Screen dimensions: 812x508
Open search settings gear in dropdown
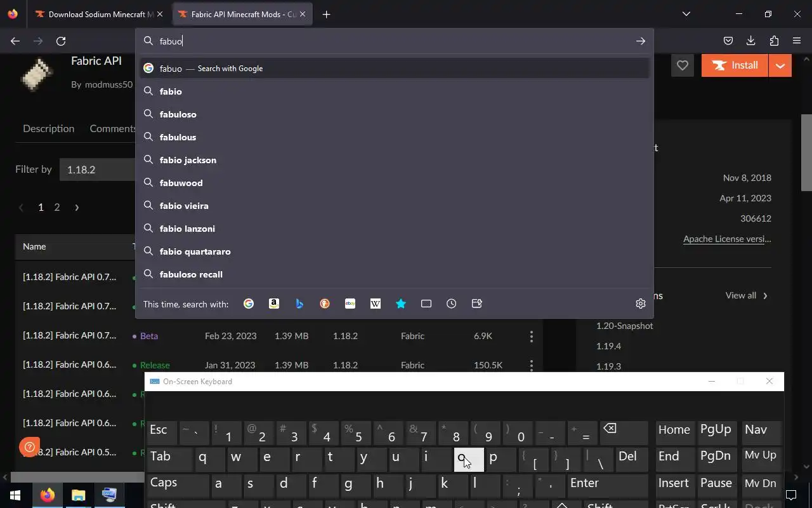pos(641,304)
